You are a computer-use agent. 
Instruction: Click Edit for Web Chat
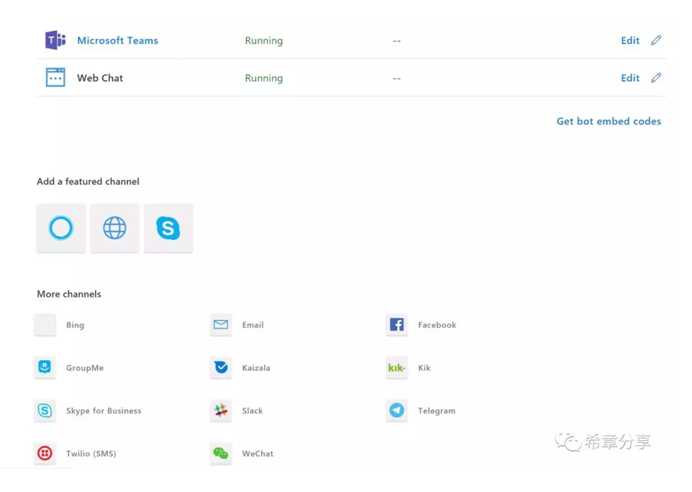tap(630, 78)
